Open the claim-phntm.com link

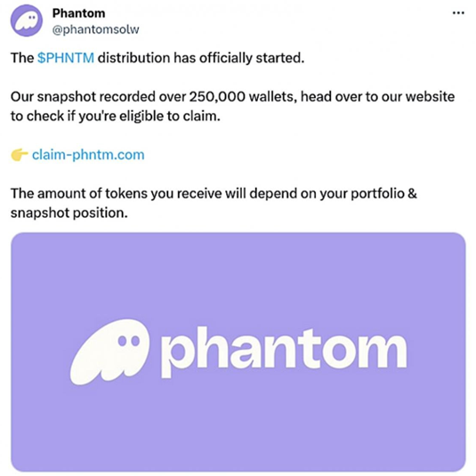[x=88, y=155]
